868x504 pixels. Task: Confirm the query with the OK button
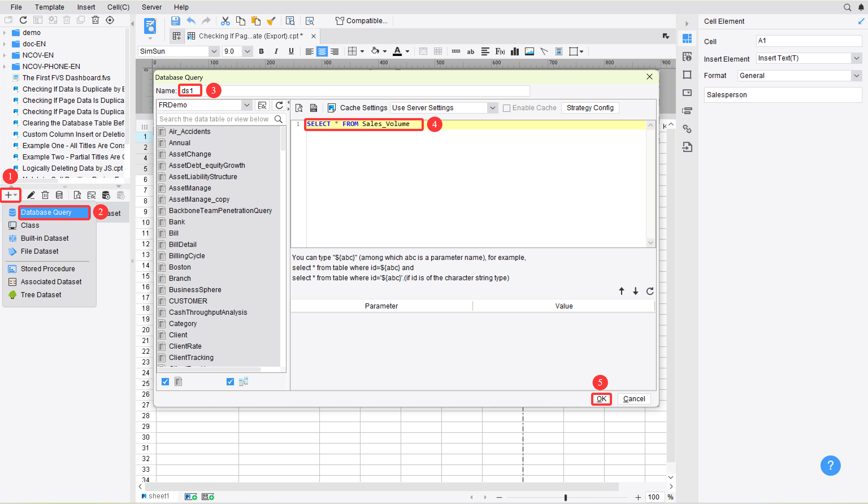(x=601, y=399)
